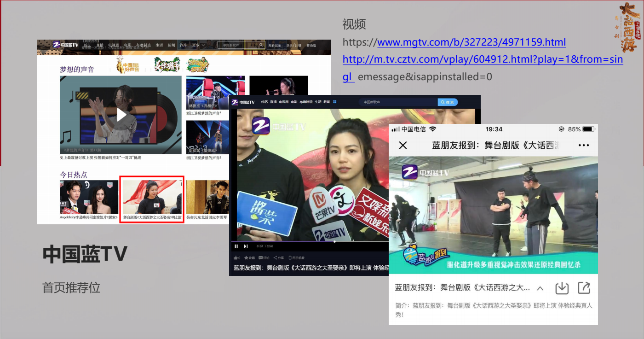644x339 pixels.
Task: Open 综艺 in player page navigation
Action: click(x=264, y=102)
